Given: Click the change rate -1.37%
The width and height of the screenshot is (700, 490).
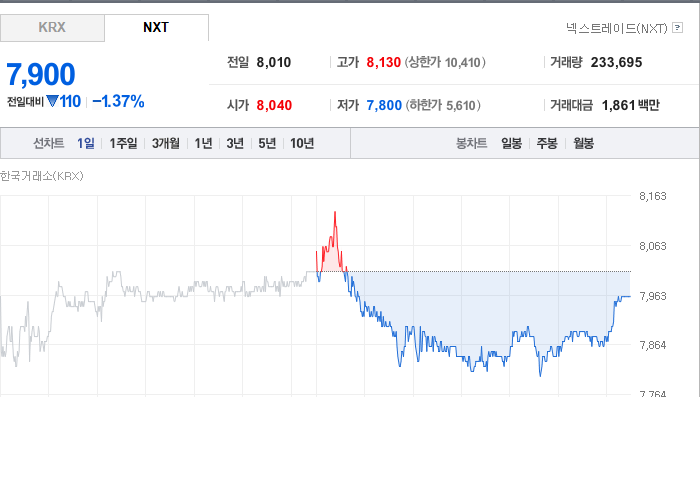Looking at the screenshot, I should coord(118,101).
